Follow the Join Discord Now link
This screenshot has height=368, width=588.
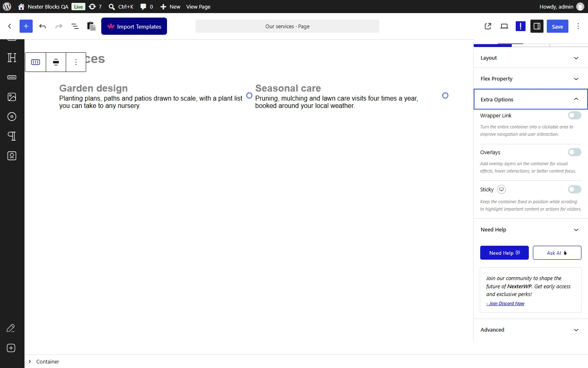[x=506, y=303]
